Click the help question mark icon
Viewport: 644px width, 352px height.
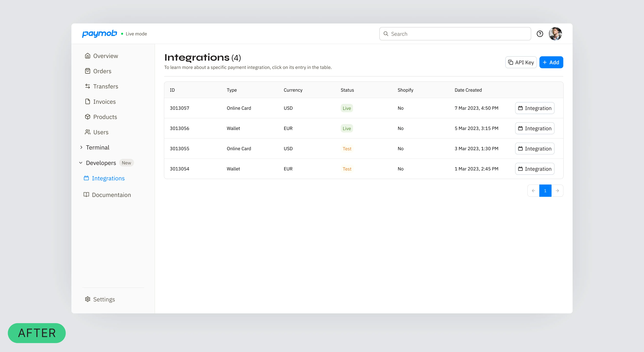(540, 34)
